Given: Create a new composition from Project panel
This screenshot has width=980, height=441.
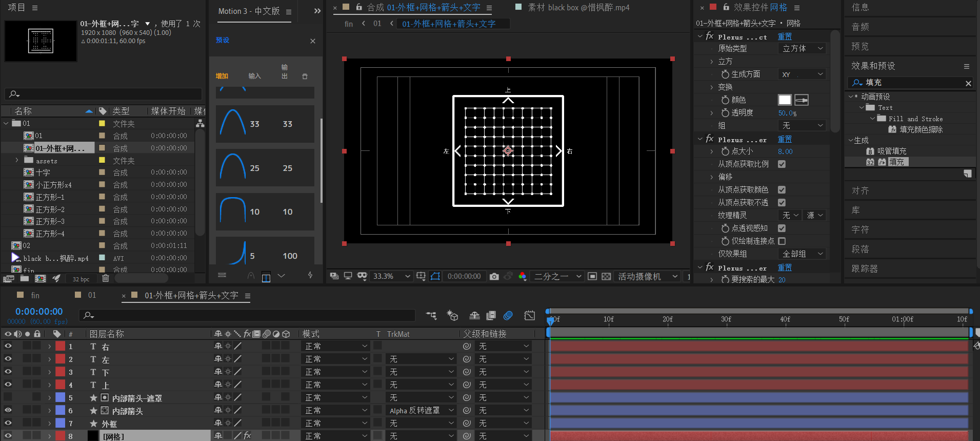Looking at the screenshot, I should click(40, 278).
